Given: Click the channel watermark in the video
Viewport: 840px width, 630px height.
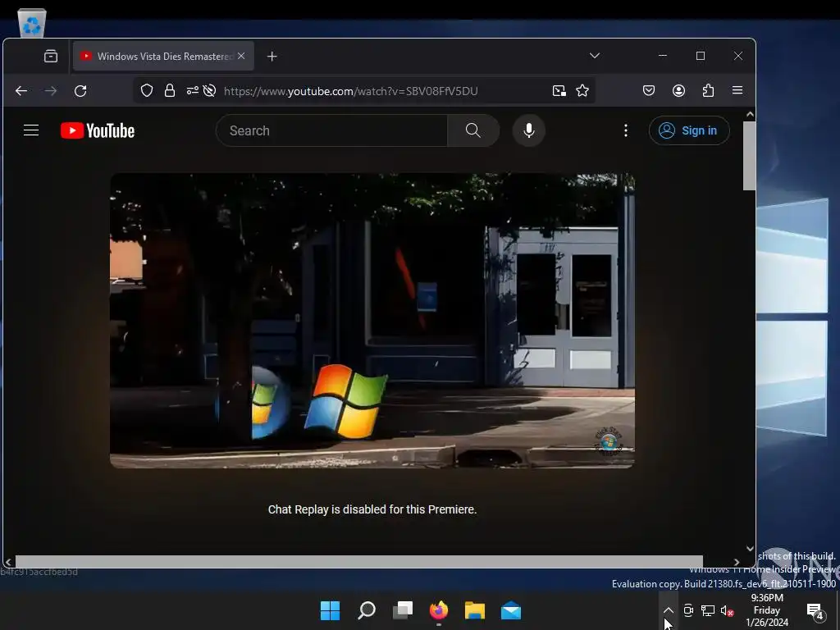Looking at the screenshot, I should (608, 441).
